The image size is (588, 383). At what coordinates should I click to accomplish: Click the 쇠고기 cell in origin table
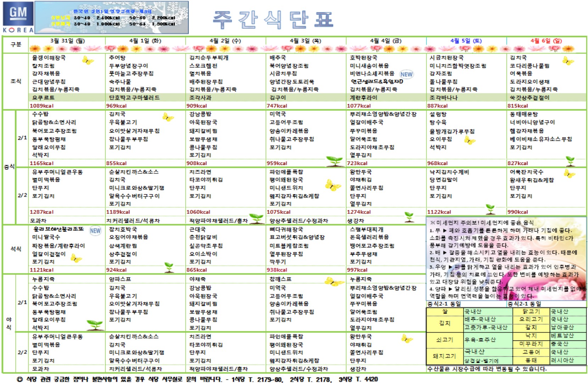444,340
